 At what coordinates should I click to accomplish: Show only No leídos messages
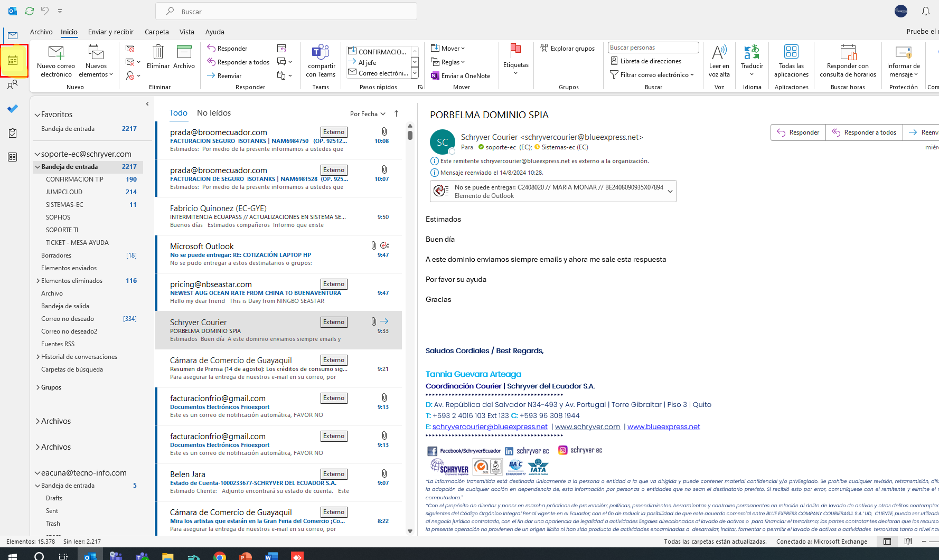click(x=214, y=113)
